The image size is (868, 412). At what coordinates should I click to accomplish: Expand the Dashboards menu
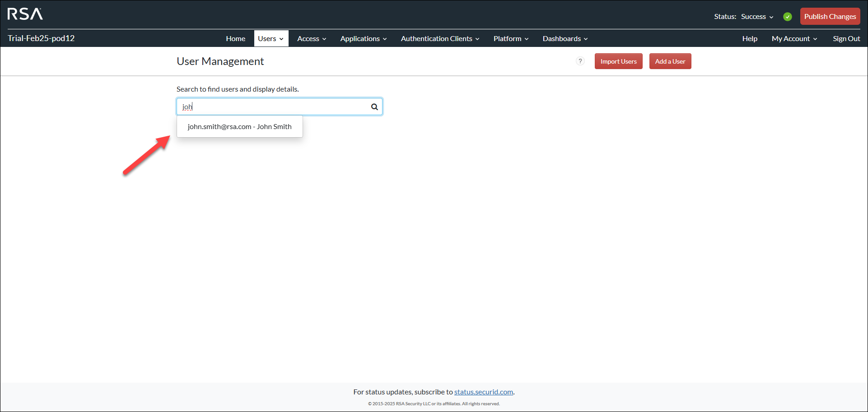click(x=565, y=39)
